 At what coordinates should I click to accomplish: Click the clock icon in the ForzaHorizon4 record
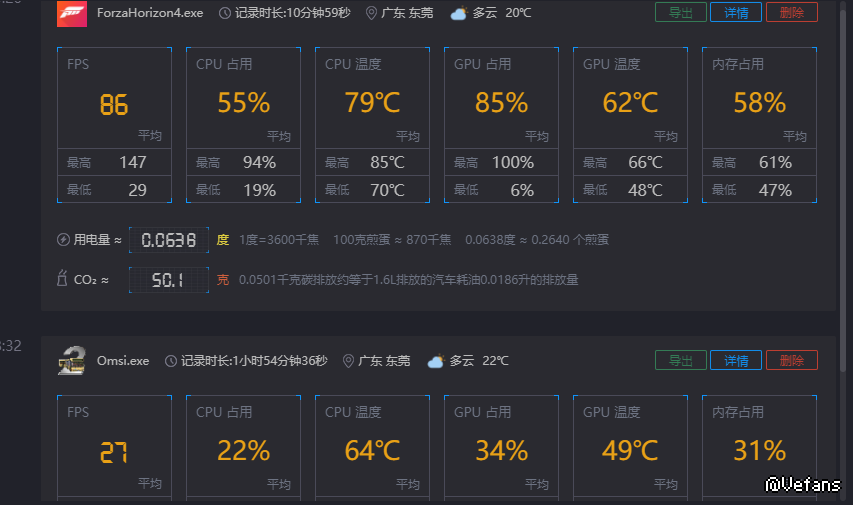pyautogui.click(x=224, y=13)
